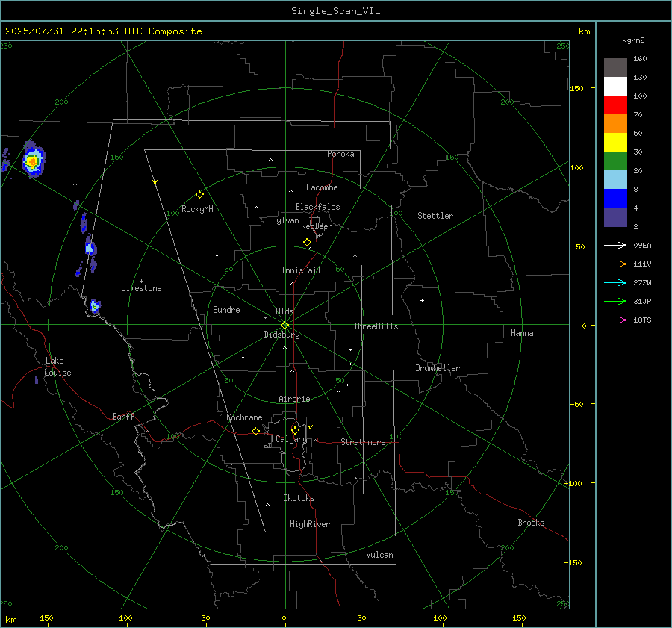Click the RockyMH label
Viewport: 672px width, 628px height.
[197, 209]
